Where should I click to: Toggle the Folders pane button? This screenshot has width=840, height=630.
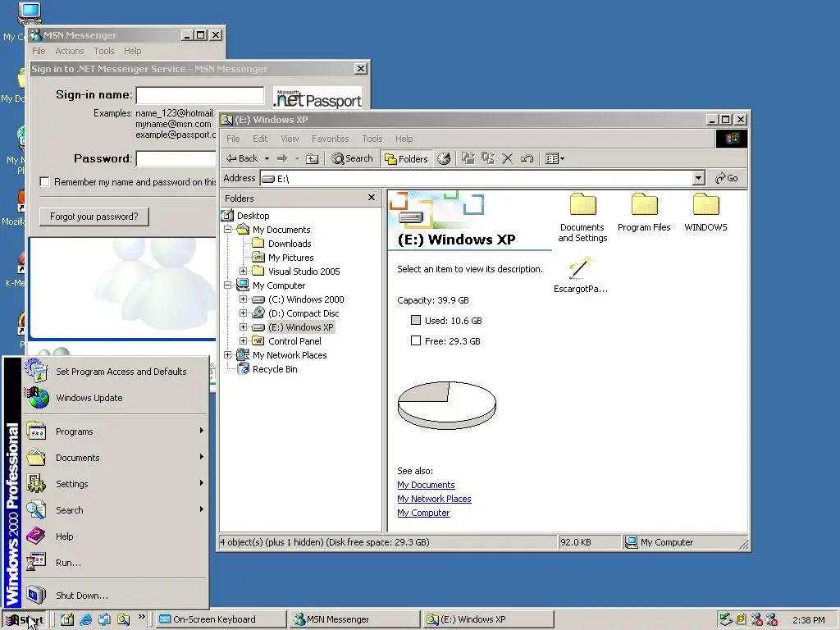click(x=407, y=158)
